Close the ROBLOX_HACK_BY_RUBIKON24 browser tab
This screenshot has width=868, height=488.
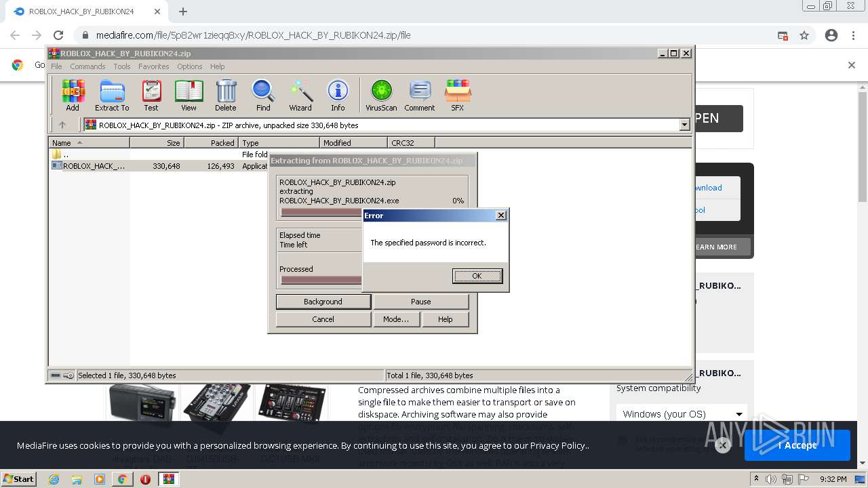[157, 12]
